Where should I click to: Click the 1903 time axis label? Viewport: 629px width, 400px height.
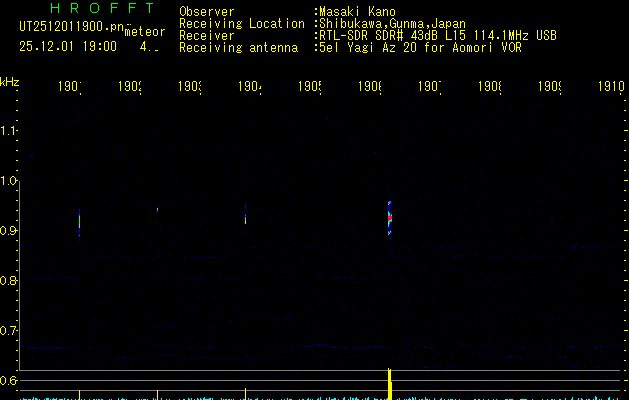click(190, 86)
